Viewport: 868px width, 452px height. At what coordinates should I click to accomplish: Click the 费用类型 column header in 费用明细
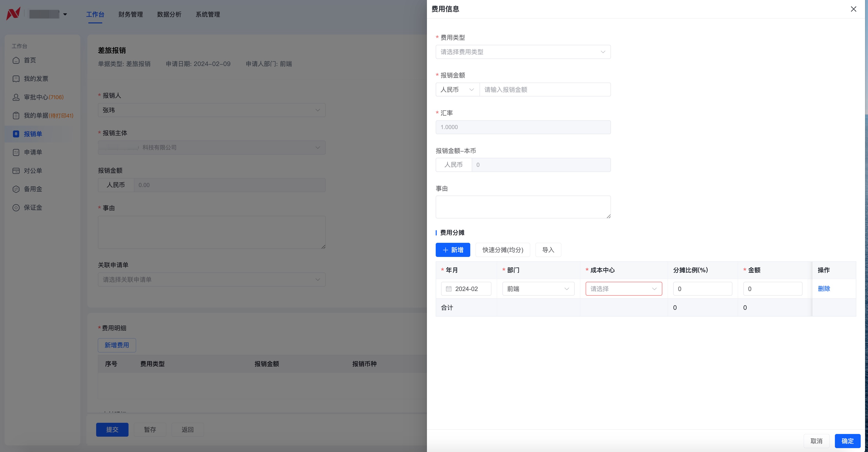[152, 364]
